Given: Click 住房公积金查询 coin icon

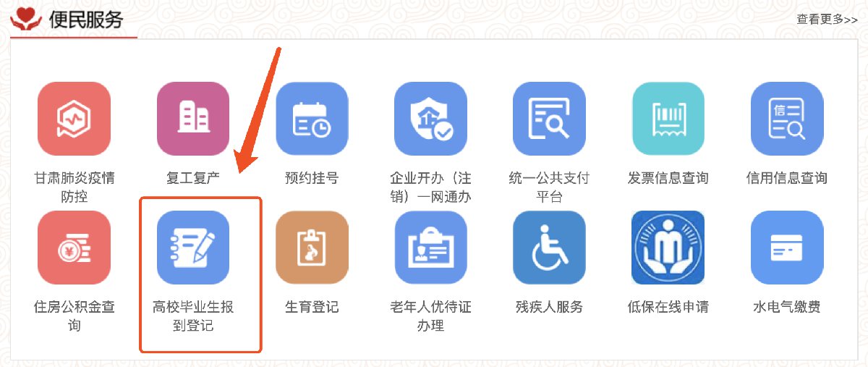Looking at the screenshot, I should pos(75,248).
